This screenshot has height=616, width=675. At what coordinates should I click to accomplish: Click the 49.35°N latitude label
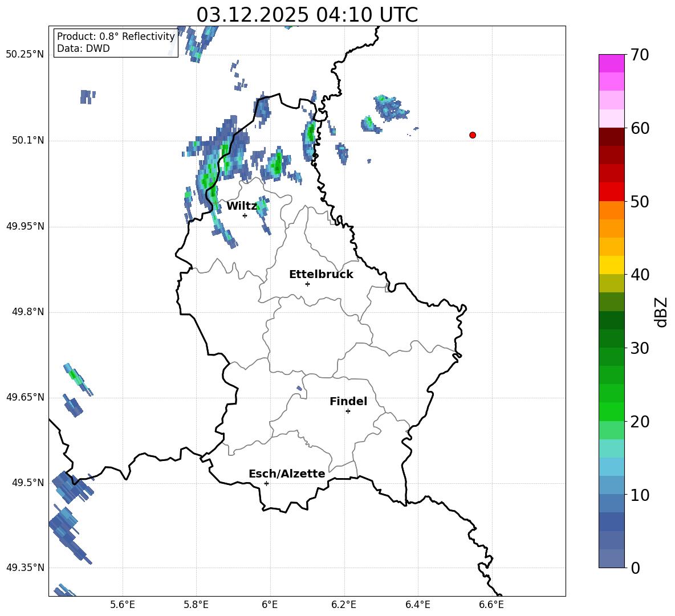(x=25, y=568)
